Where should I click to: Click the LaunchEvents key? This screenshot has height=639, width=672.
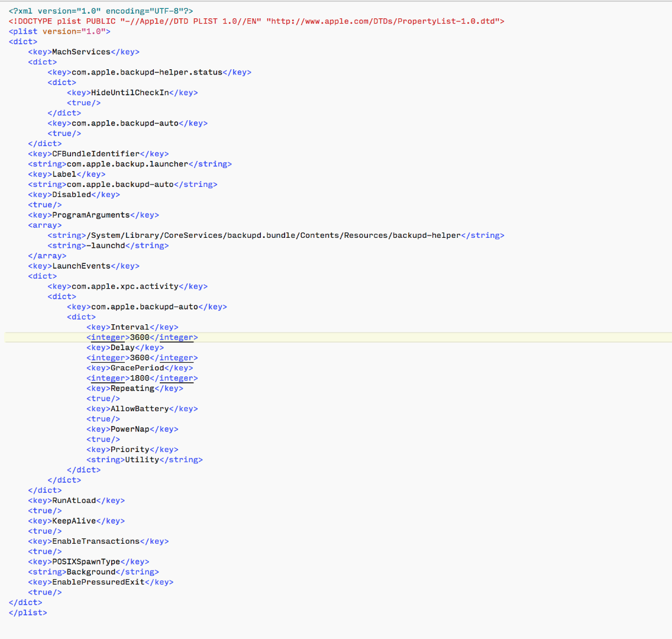tap(81, 266)
